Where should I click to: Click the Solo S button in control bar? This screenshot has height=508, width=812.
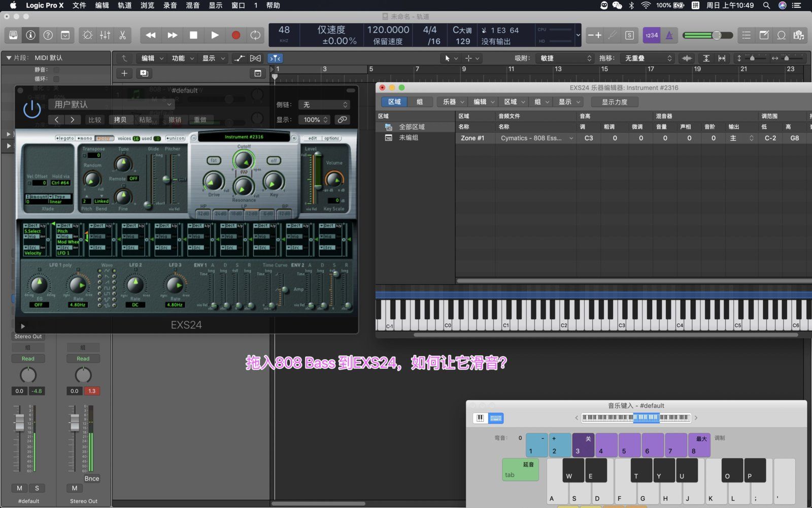[629, 35]
